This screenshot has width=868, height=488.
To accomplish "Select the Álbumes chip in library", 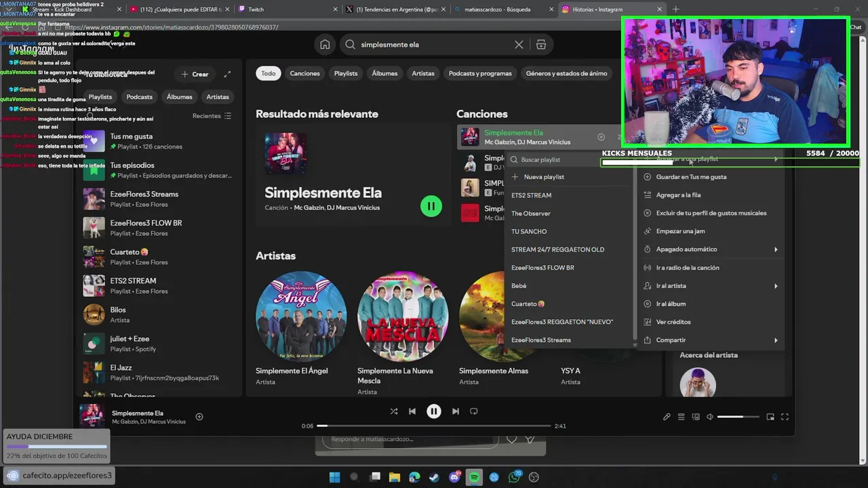I will coord(180,97).
